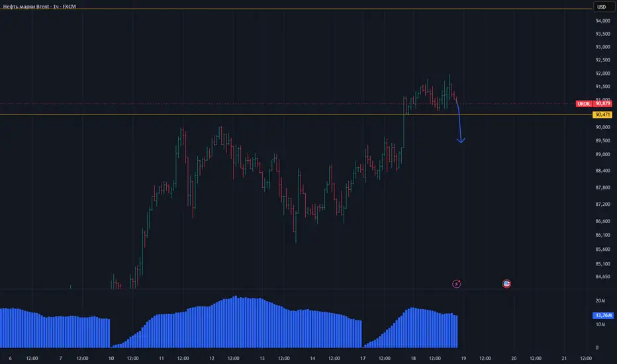This screenshot has height=364, width=617.
Task: Click the red 90,879 current price label
Action: point(602,104)
